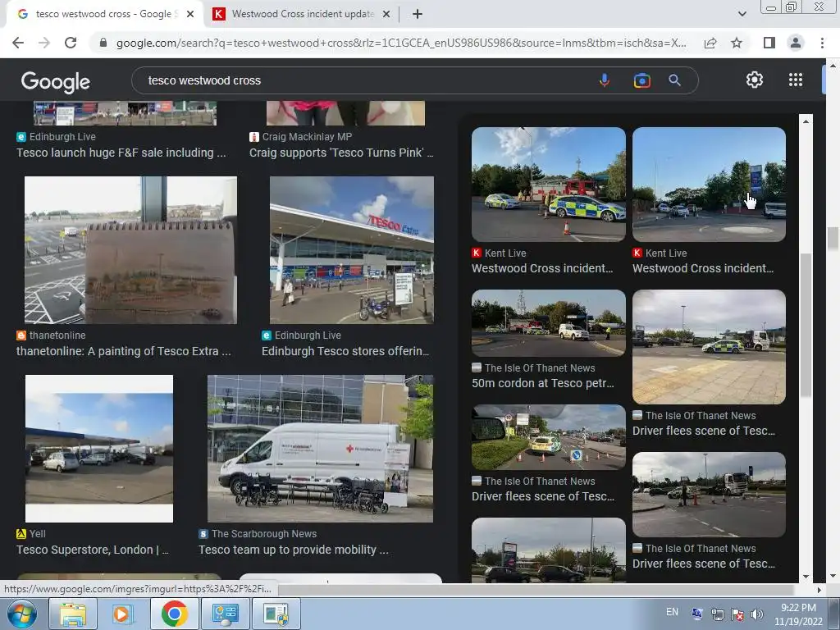Open the clock showing 9:22 PM
The image size is (840, 630).
(798, 614)
